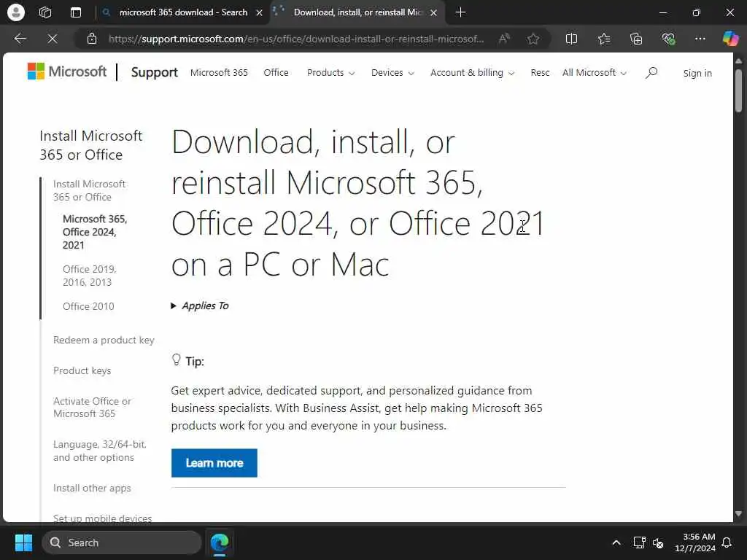The width and height of the screenshot is (747, 560).
Task: Click the Microsoft Edge taskbar icon
Action: (220, 542)
